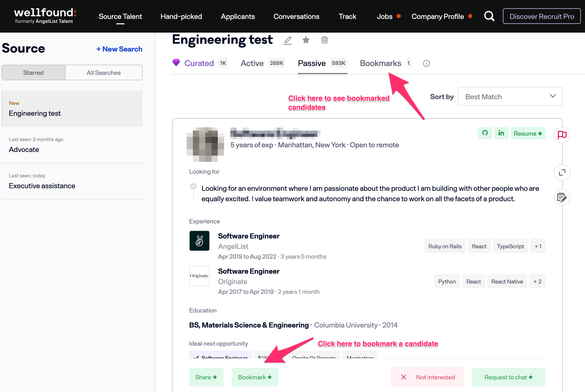Screen dimensions: 585x392
Task: Click the search magnifier in header
Action: point(489,16)
